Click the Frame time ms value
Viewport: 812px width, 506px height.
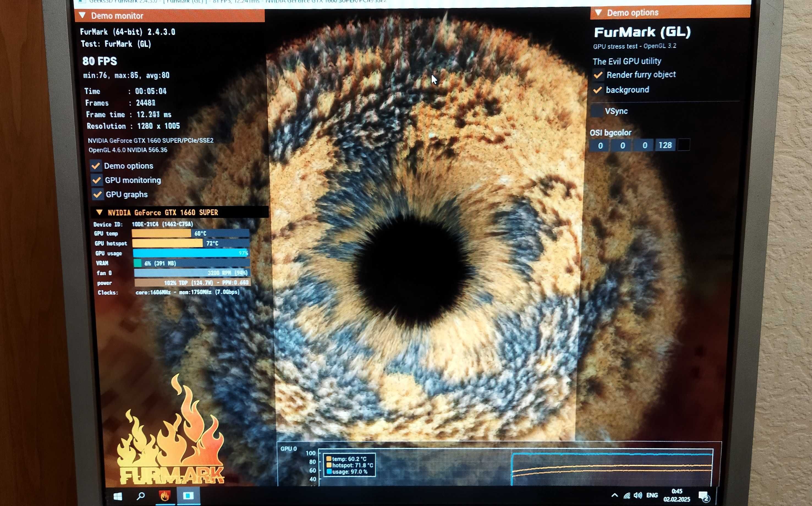coord(154,114)
